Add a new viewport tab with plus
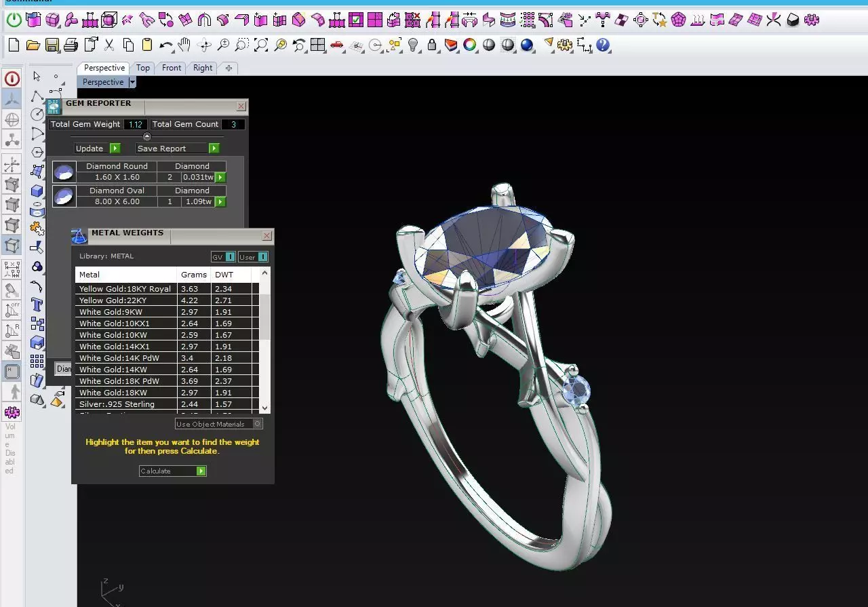 point(229,68)
